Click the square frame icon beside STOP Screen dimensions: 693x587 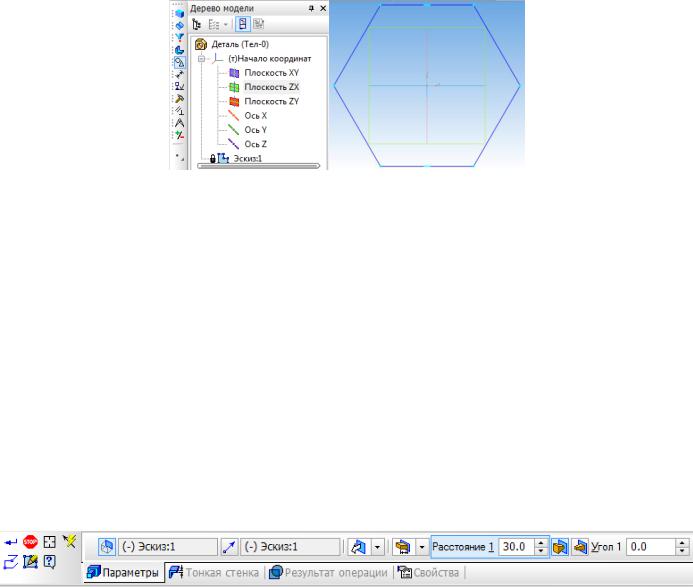coord(50,542)
